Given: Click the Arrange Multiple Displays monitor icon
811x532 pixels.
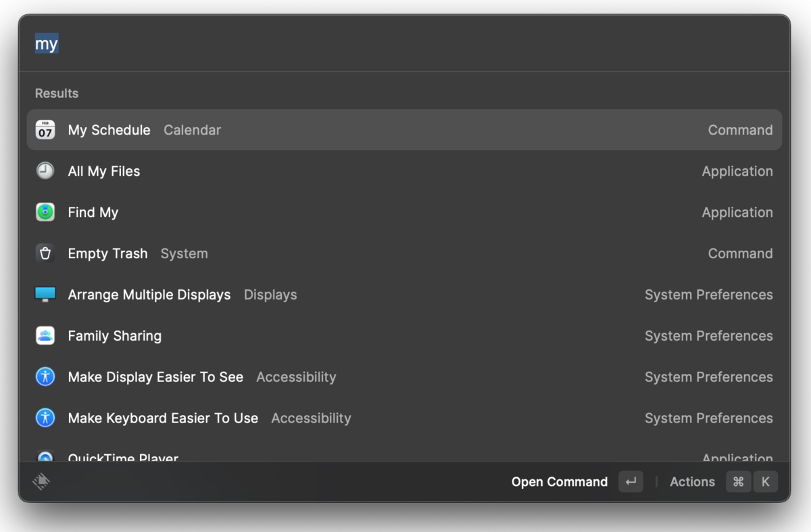Looking at the screenshot, I should tap(45, 295).
